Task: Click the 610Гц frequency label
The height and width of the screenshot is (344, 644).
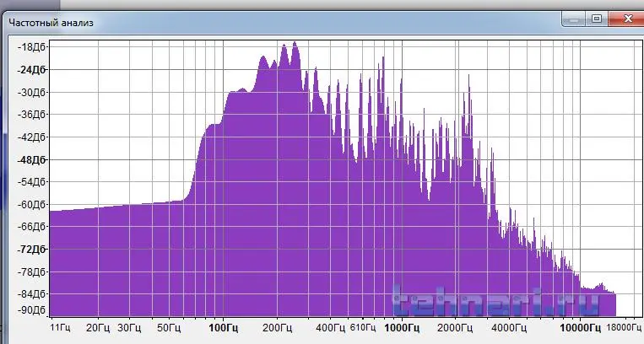Action: pos(363,328)
